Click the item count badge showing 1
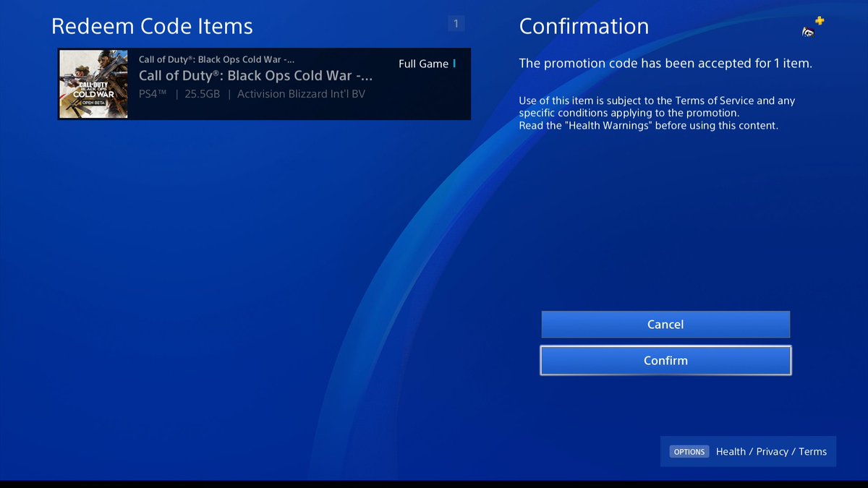This screenshot has height=488, width=868. 456,25
